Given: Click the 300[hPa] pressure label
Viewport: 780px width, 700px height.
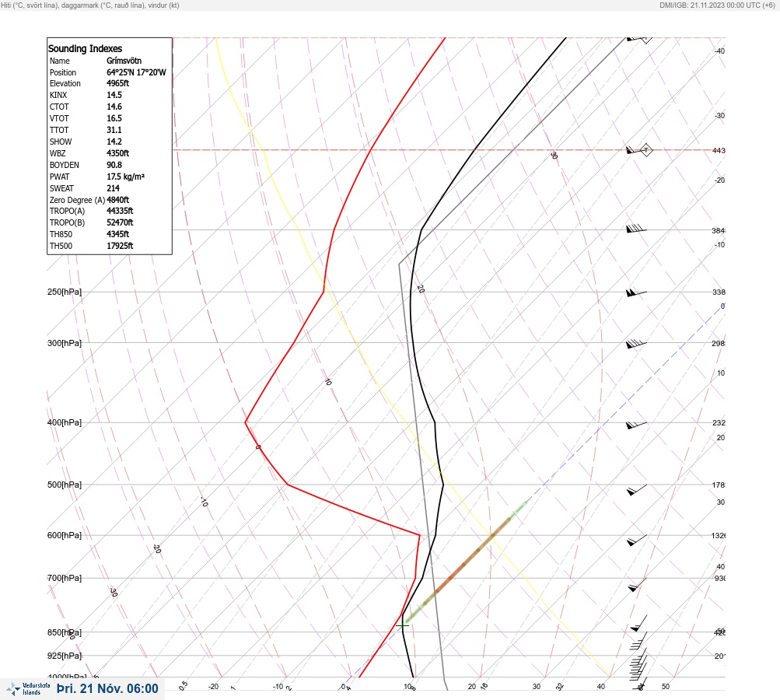Looking at the screenshot, I should point(65,343).
